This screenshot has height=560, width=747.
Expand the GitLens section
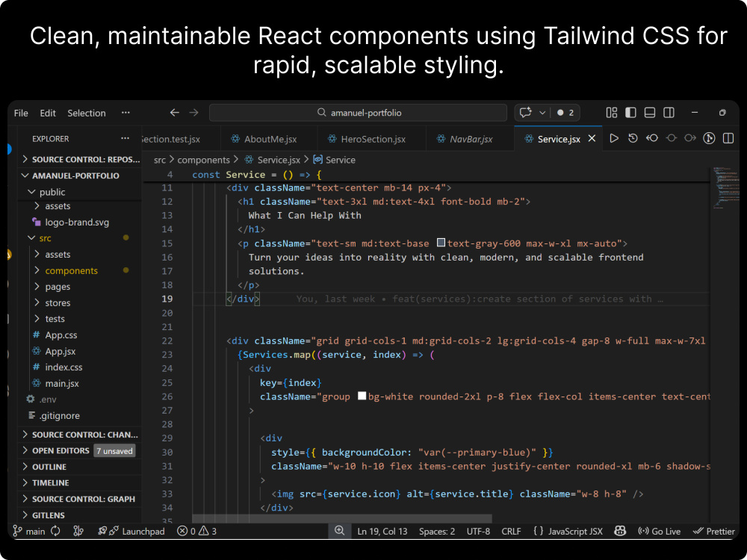point(80,515)
